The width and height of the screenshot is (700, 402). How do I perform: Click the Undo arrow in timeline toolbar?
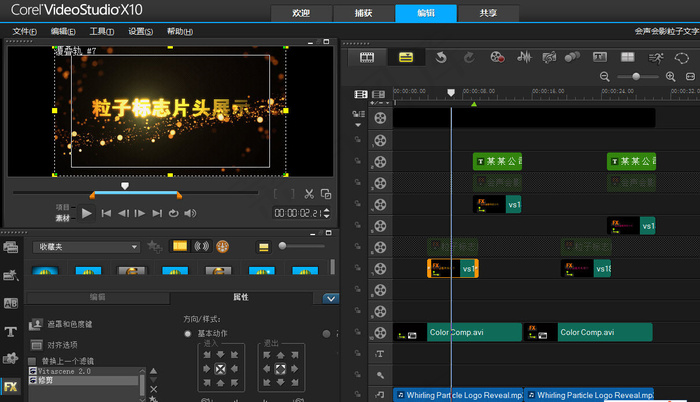tap(440, 57)
